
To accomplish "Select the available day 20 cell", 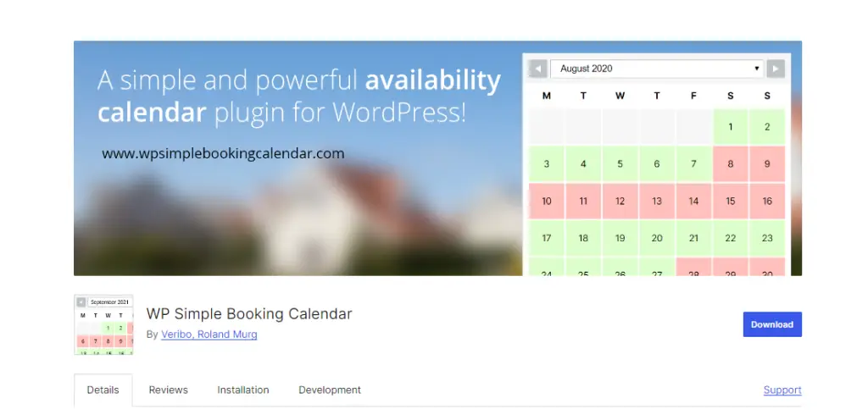I will [x=657, y=238].
